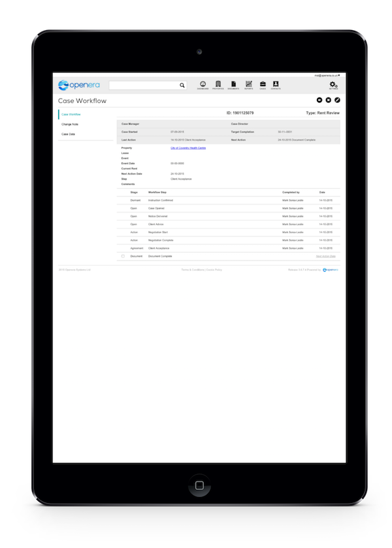Open City of Coventry Health Centre link
The image size is (392, 548).
coord(188,148)
